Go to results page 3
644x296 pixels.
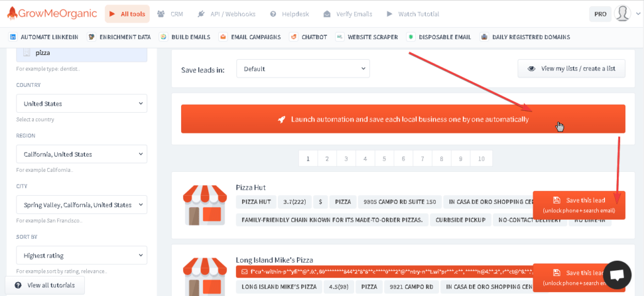[x=347, y=158]
